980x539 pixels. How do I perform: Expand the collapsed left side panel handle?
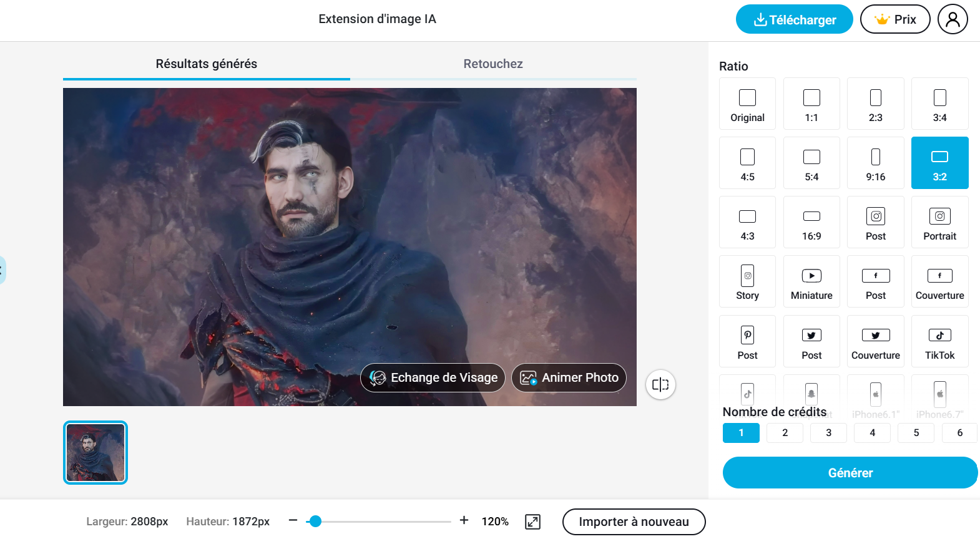[x=2, y=270]
